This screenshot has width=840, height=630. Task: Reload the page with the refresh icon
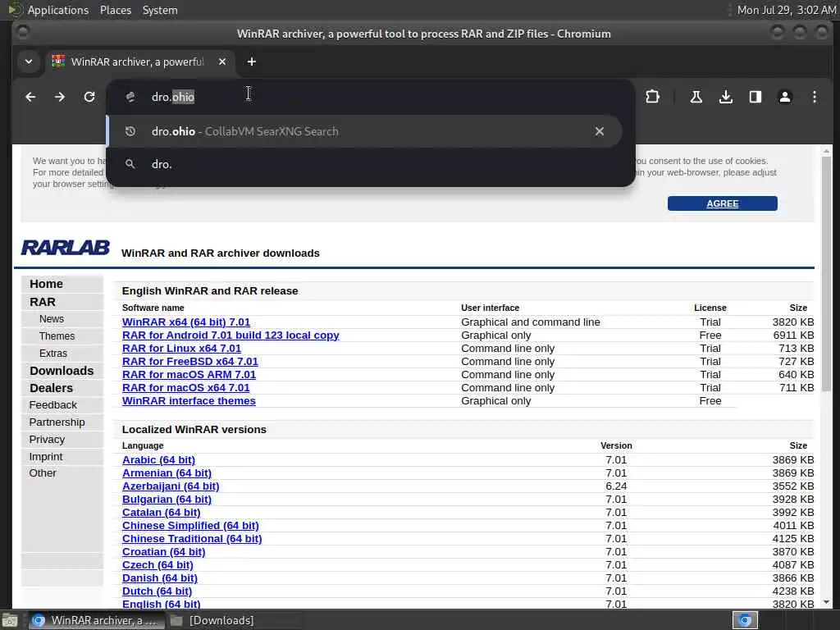[89, 97]
